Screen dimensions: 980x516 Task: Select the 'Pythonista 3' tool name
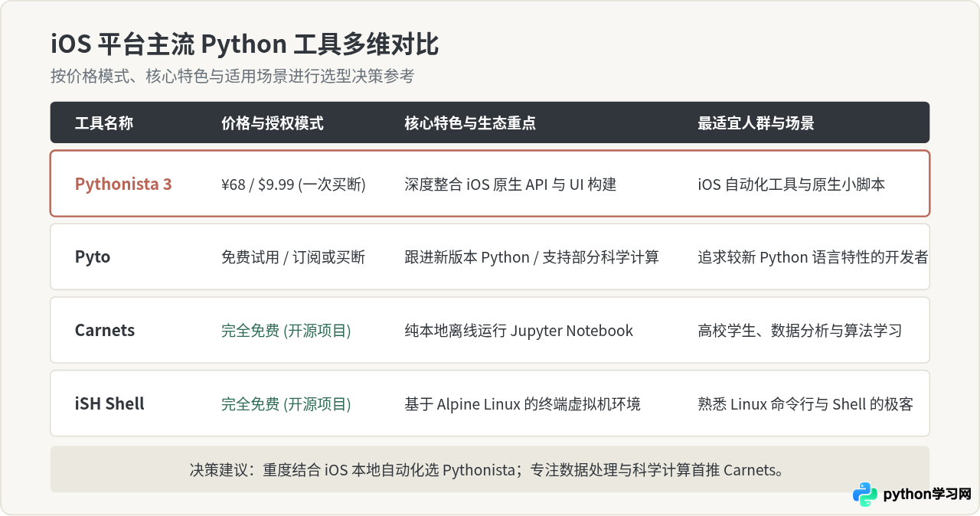(x=123, y=184)
